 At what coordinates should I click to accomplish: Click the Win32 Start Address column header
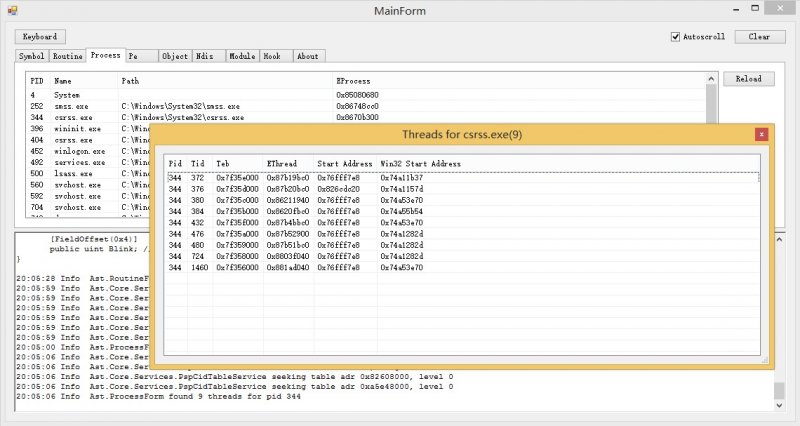(421, 162)
